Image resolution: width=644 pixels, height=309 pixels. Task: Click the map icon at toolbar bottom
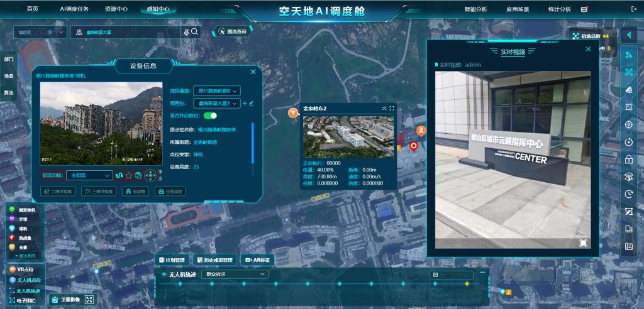(628, 246)
